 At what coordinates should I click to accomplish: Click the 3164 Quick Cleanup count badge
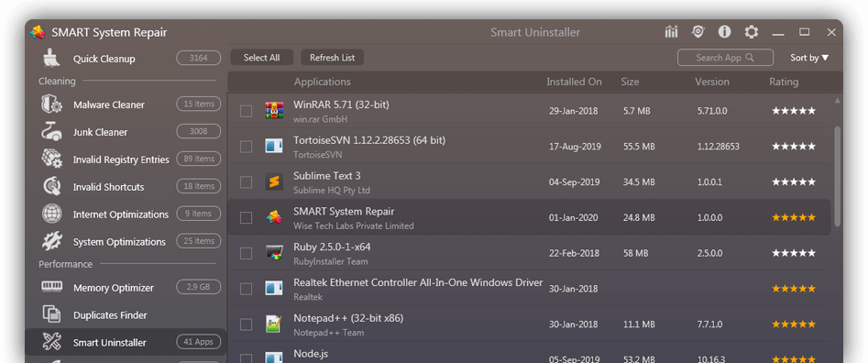(x=199, y=58)
